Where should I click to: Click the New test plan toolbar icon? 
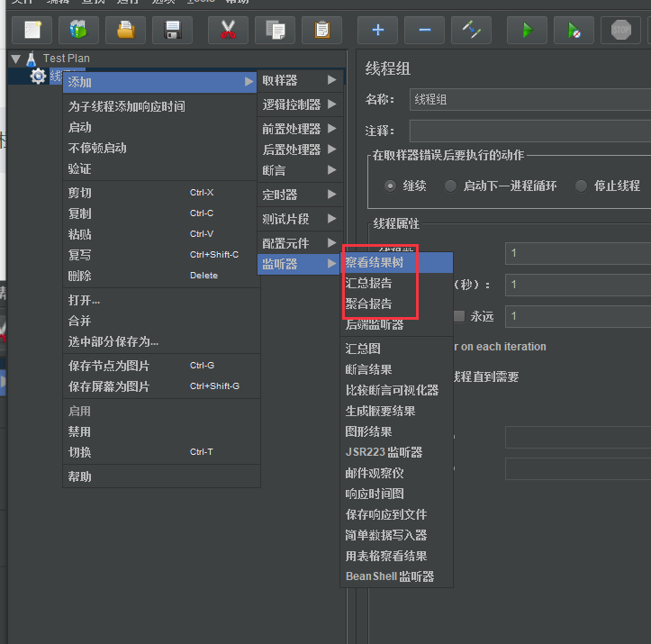pos(32,30)
